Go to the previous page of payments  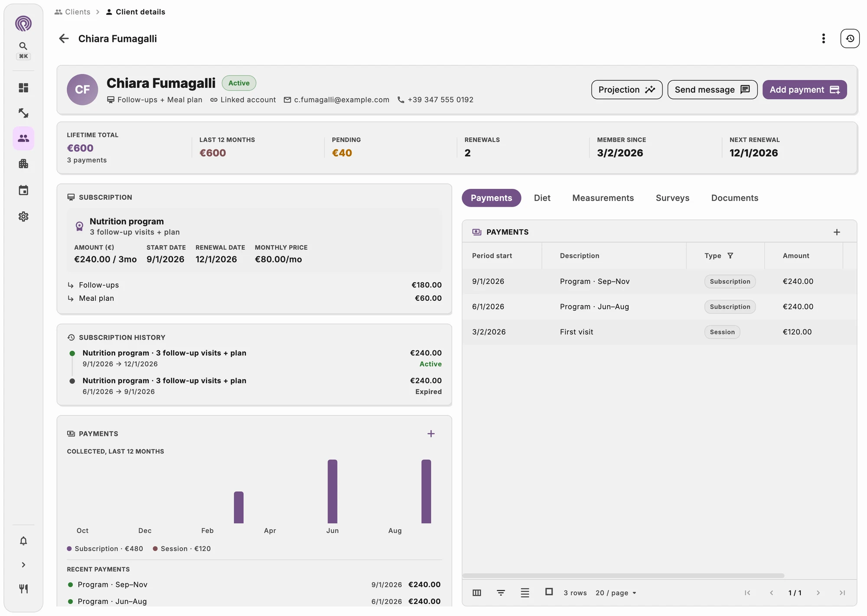[772, 593]
